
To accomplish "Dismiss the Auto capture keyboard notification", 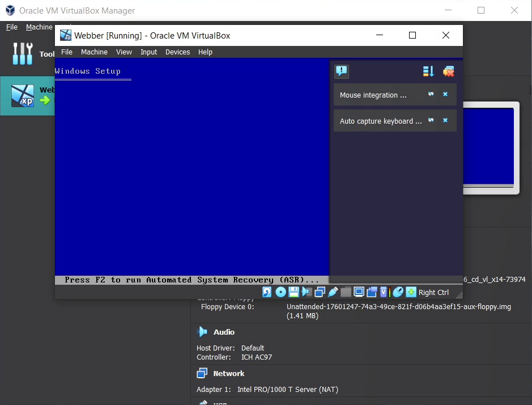I will click(x=445, y=120).
